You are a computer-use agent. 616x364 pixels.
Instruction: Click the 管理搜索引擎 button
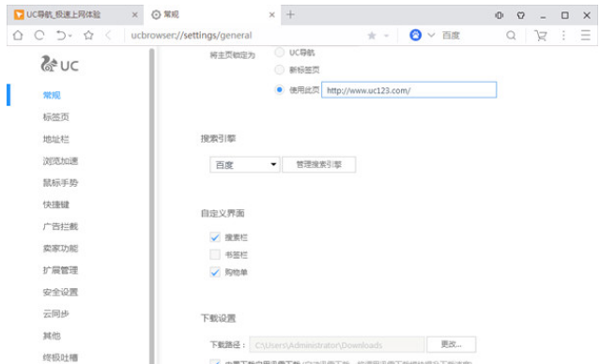318,164
